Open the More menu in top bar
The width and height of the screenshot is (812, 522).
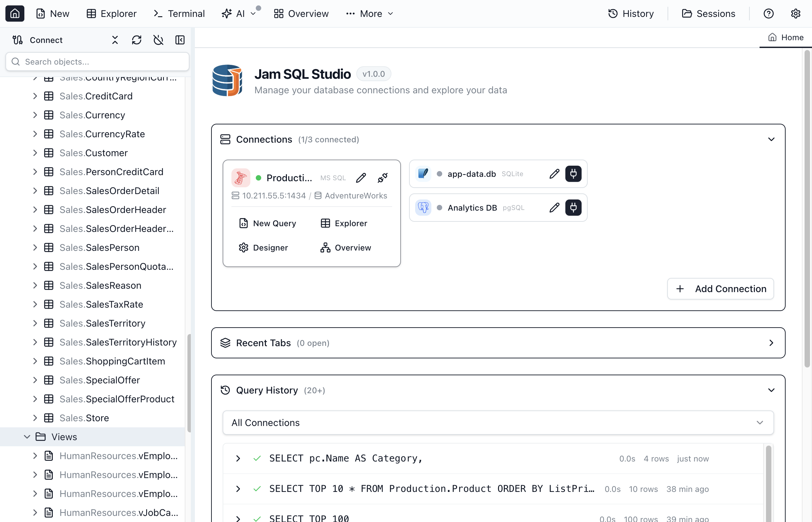[x=370, y=14]
